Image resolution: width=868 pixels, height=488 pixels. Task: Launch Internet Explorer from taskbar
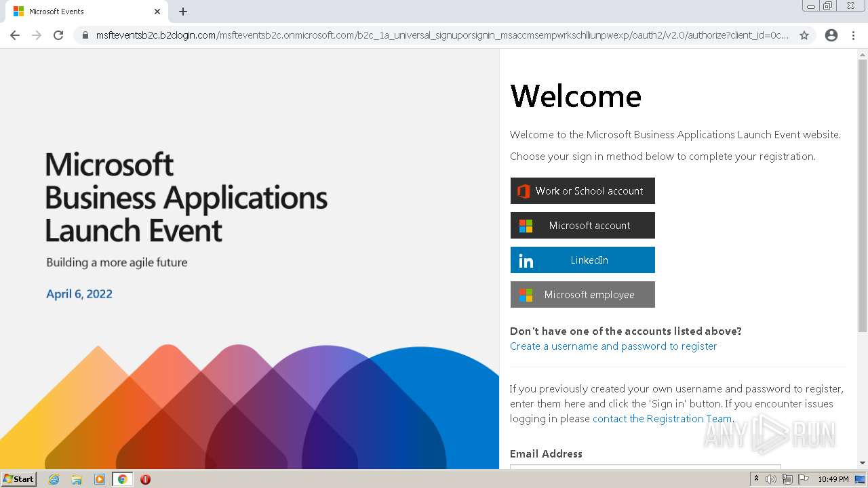[x=54, y=479]
